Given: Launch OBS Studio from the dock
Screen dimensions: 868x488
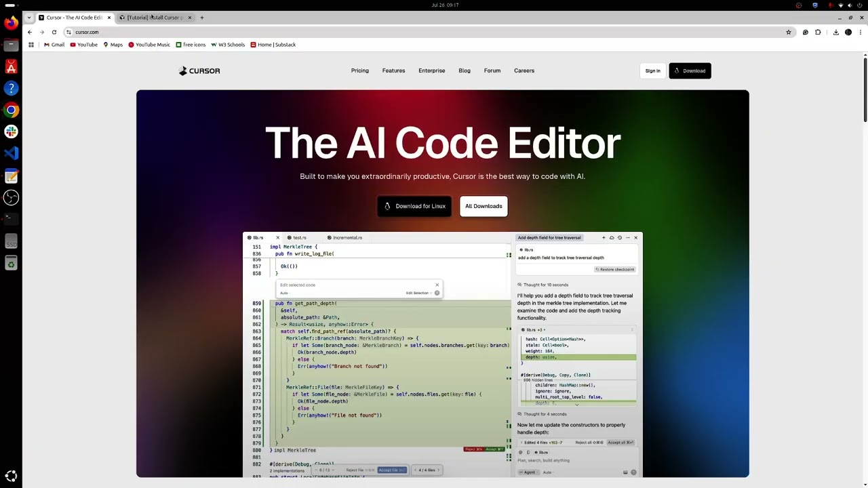Looking at the screenshot, I should pyautogui.click(x=11, y=197).
